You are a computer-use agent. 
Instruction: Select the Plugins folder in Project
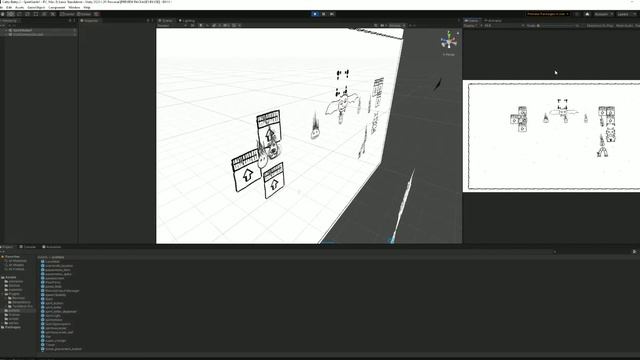point(13,294)
